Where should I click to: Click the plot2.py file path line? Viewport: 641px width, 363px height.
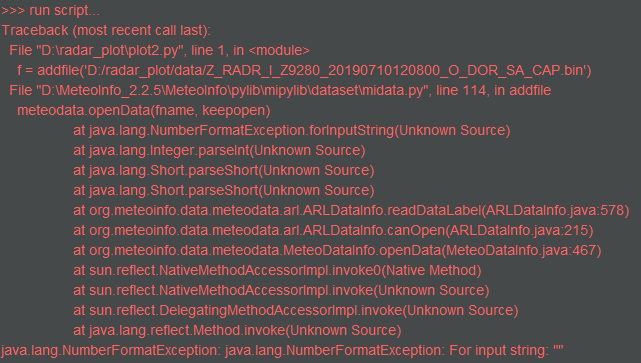click(159, 50)
